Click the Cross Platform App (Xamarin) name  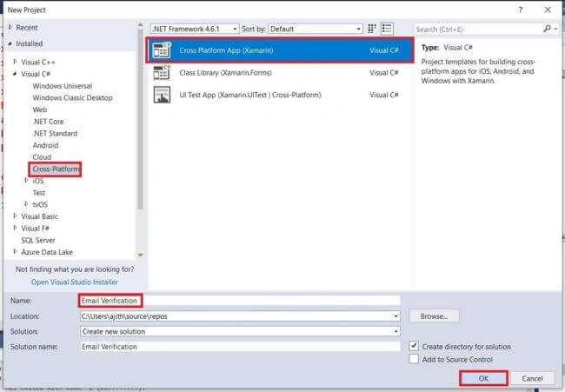[x=226, y=50]
